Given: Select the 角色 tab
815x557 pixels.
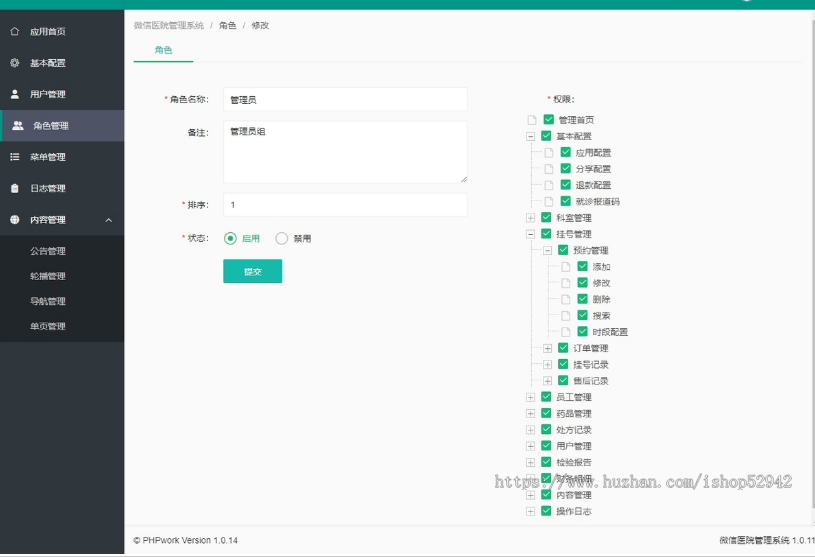Looking at the screenshot, I should click(163, 50).
